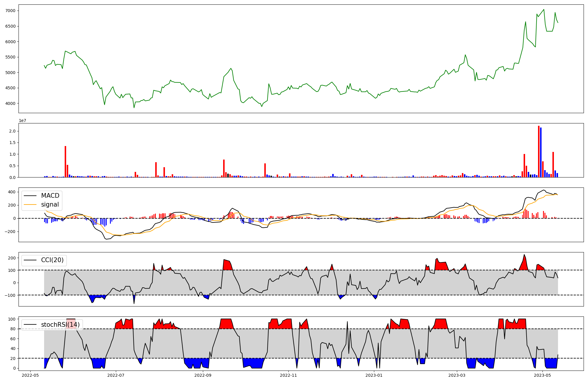Image resolution: width=588 pixels, height=382 pixels.
Task: Click the 2023-03 date tick label
Action: [457, 375]
